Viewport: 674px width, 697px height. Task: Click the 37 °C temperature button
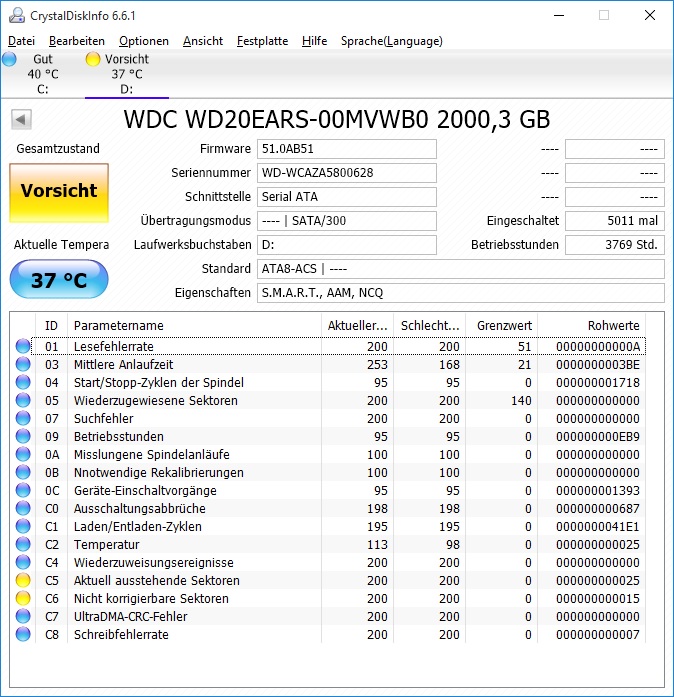coord(59,279)
